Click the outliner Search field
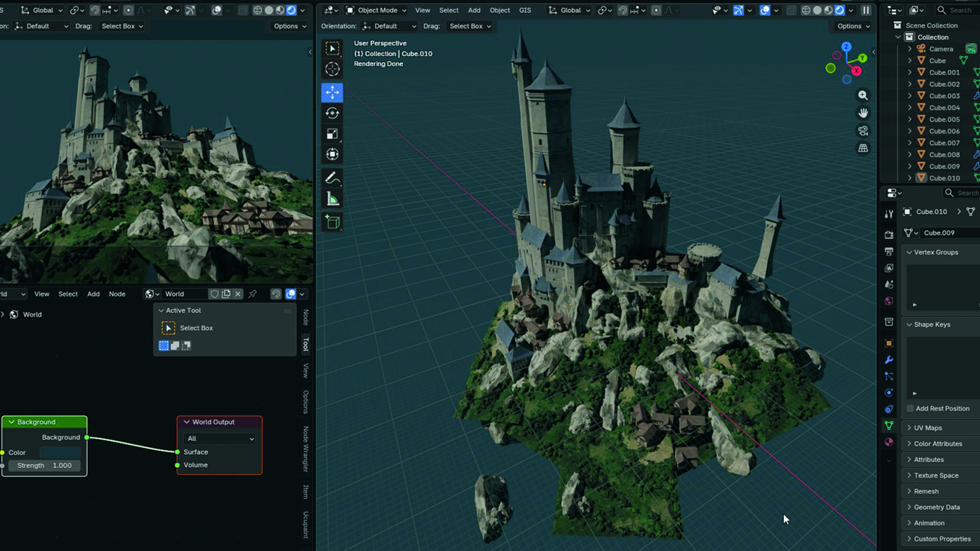The image size is (980, 551). 960,10
